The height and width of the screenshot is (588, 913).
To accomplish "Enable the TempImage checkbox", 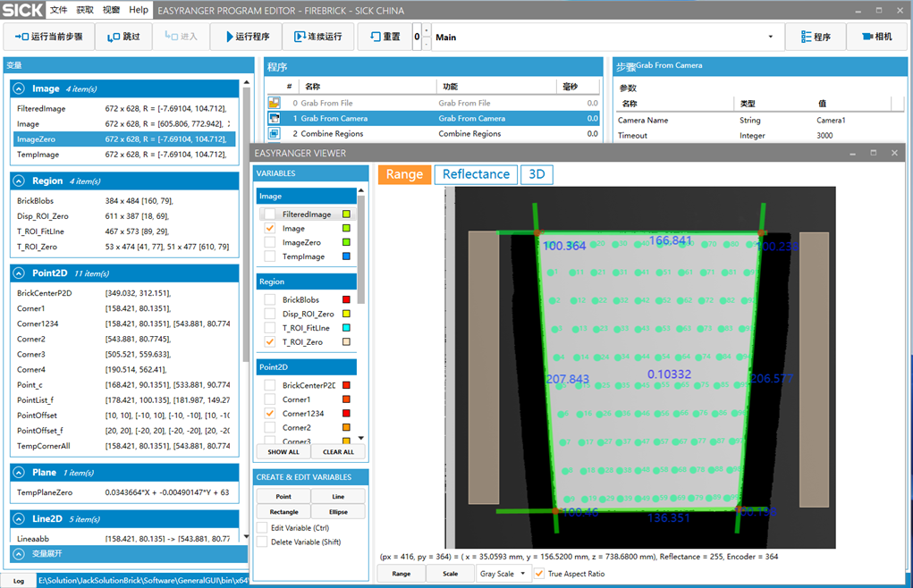I will (x=269, y=256).
